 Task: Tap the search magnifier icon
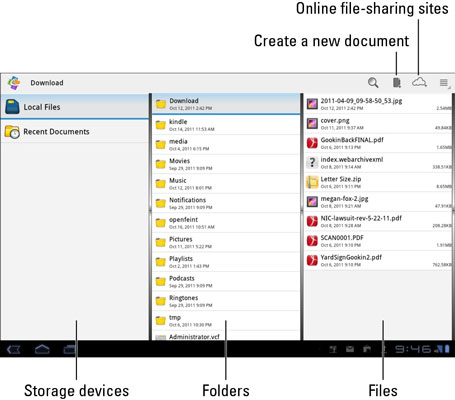pos(373,83)
